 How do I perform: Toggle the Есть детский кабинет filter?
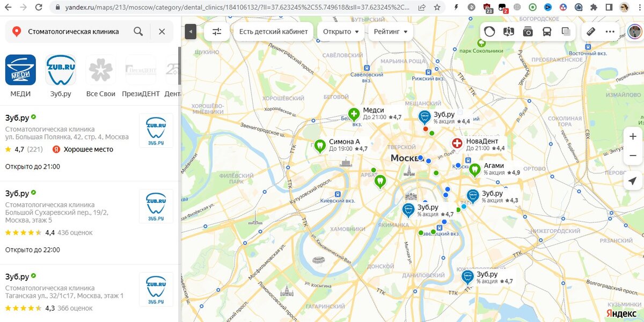point(274,32)
